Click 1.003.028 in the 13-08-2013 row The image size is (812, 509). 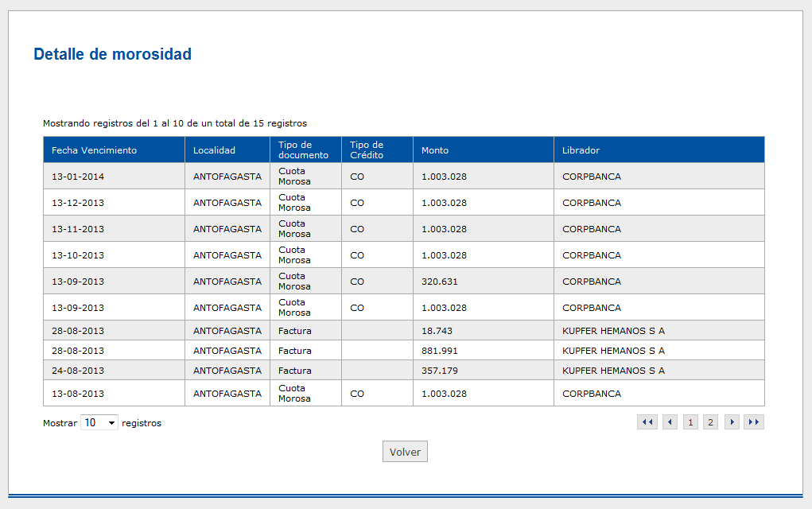pyautogui.click(x=444, y=394)
